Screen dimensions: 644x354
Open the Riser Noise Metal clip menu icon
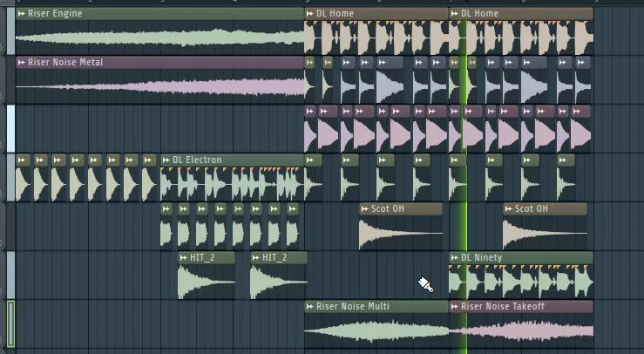(22, 63)
